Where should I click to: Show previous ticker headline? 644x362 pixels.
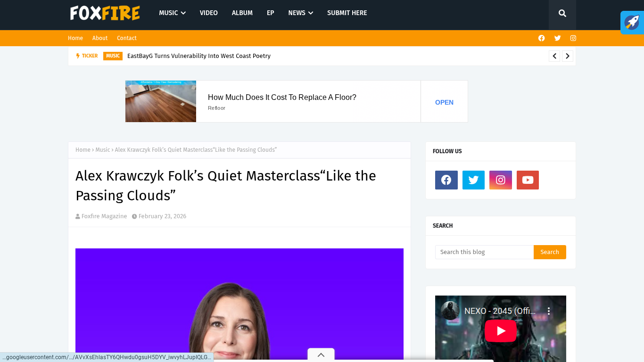point(554,56)
